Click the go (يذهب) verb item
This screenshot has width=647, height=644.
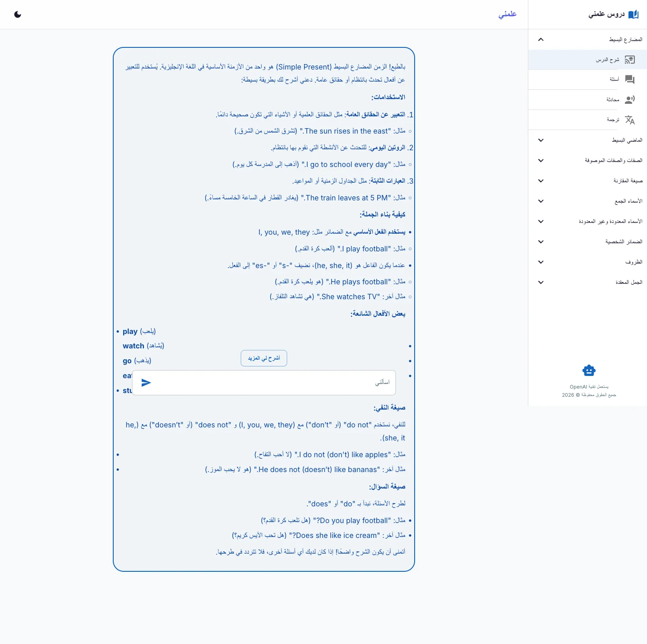point(137,361)
